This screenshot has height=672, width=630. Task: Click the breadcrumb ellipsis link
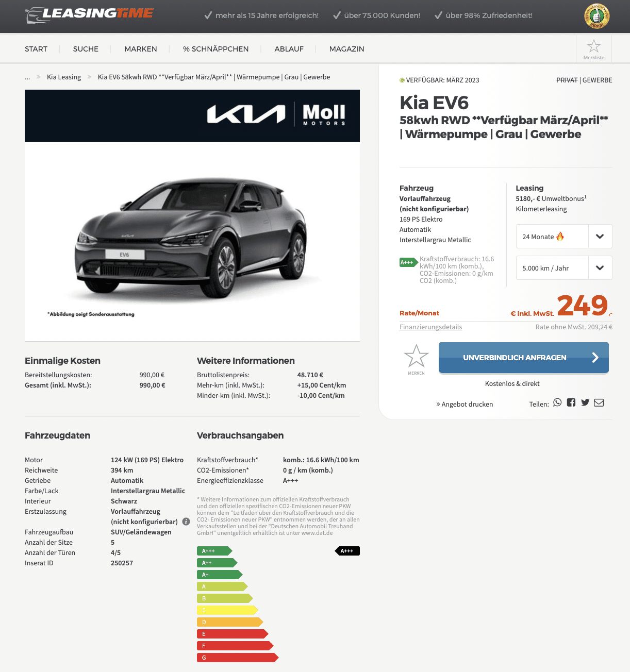tap(27, 77)
